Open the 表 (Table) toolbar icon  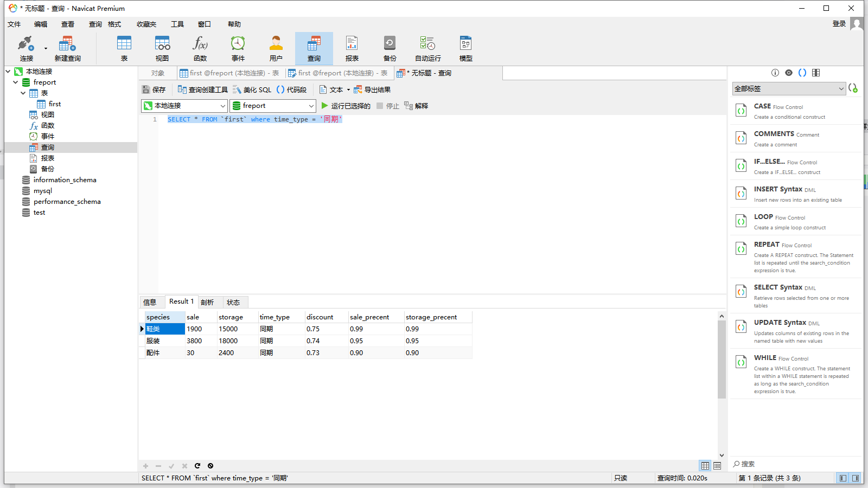tap(124, 48)
